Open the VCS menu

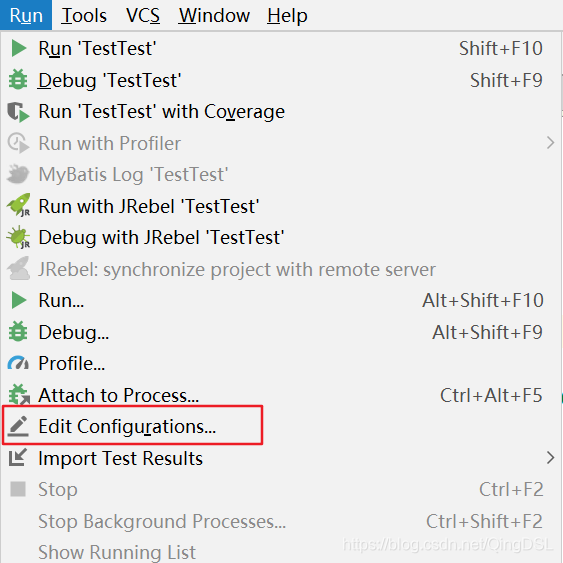(143, 15)
